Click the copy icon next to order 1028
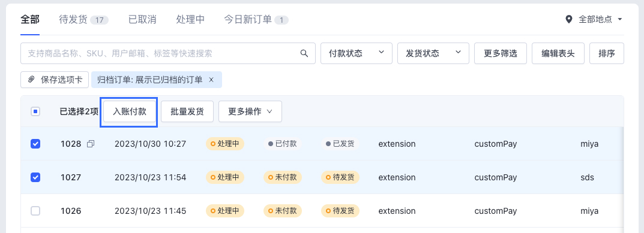This screenshot has width=644, height=233. click(91, 144)
